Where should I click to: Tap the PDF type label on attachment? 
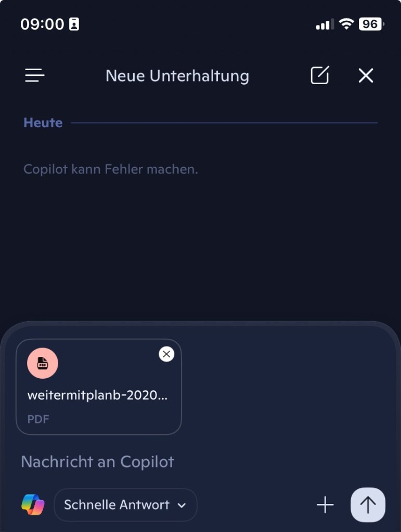[38, 419]
